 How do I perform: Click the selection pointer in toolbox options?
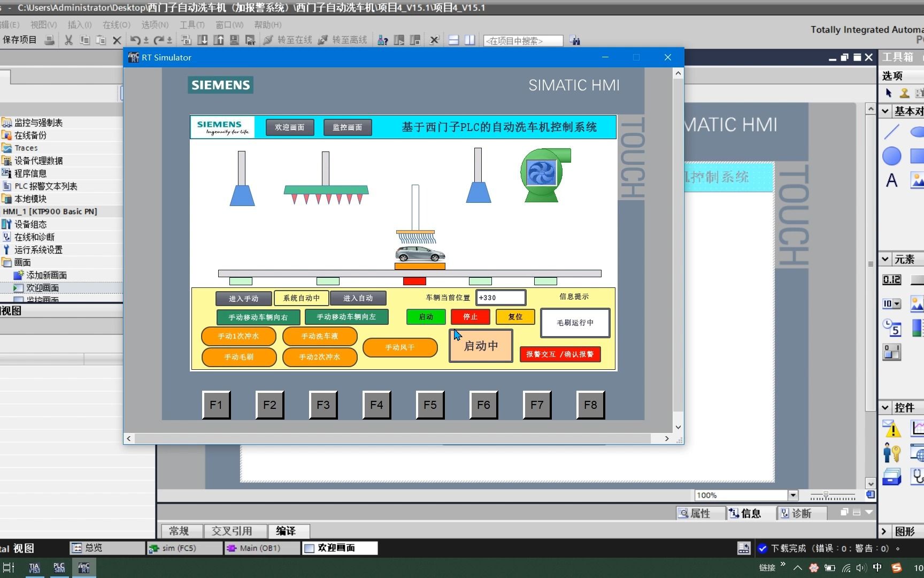(889, 93)
